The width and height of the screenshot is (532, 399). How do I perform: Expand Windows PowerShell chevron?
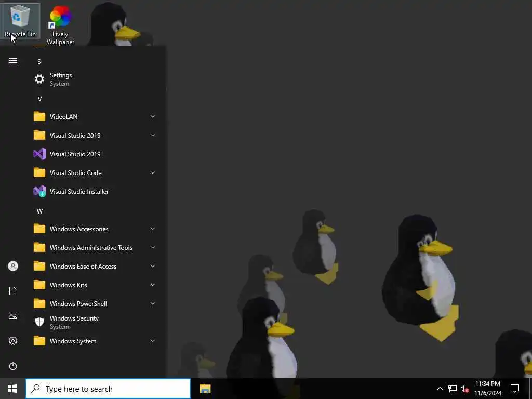(153, 303)
